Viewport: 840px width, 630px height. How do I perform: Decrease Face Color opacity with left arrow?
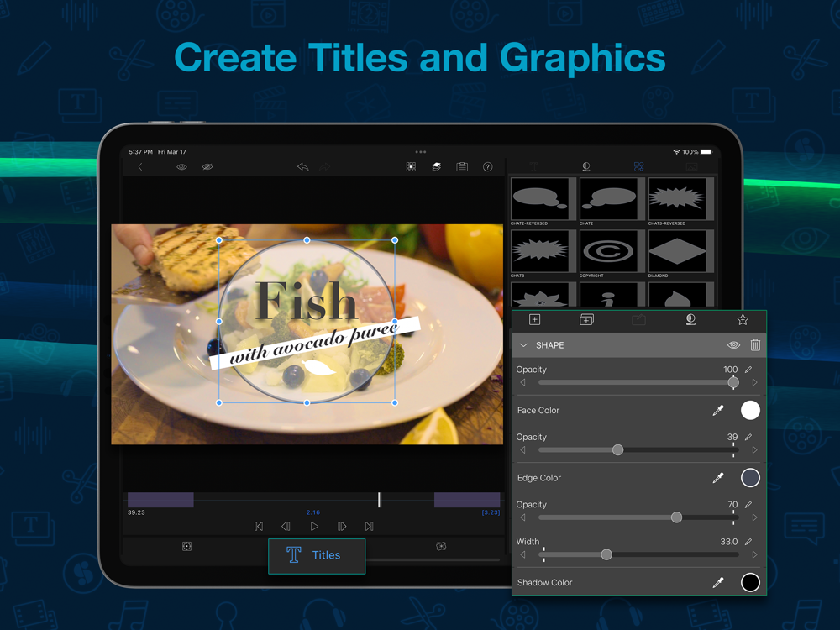[522, 450]
